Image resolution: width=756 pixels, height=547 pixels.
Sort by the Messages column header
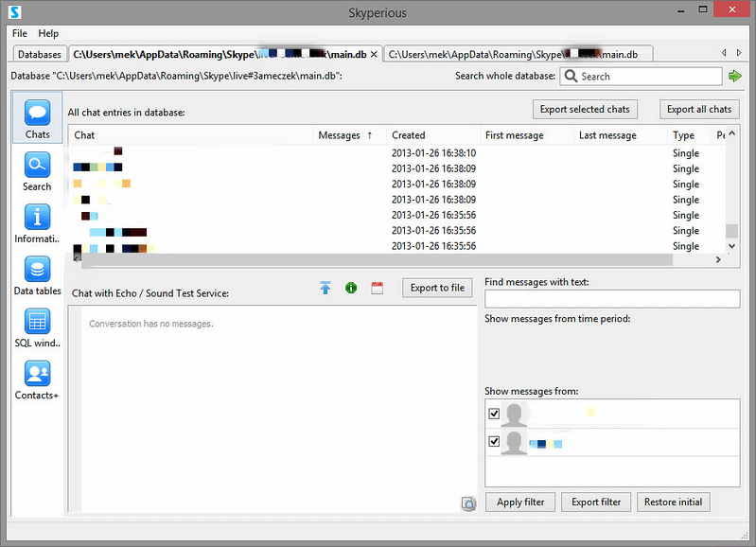349,135
